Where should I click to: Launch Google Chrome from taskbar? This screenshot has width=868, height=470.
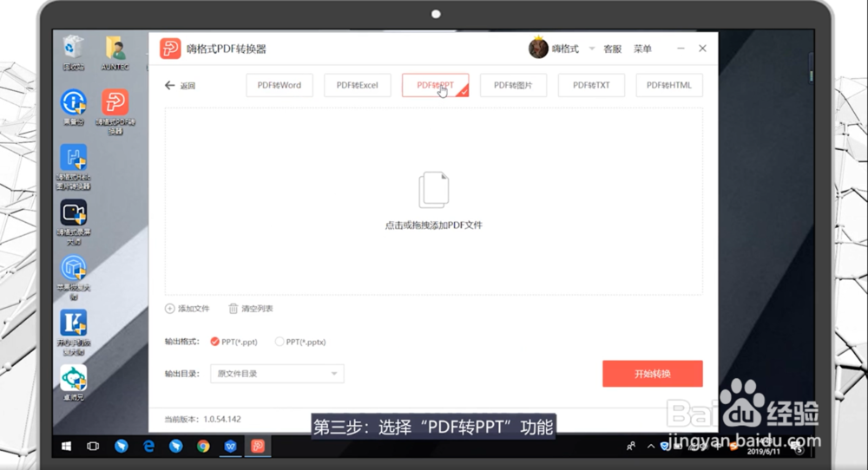coord(203,446)
